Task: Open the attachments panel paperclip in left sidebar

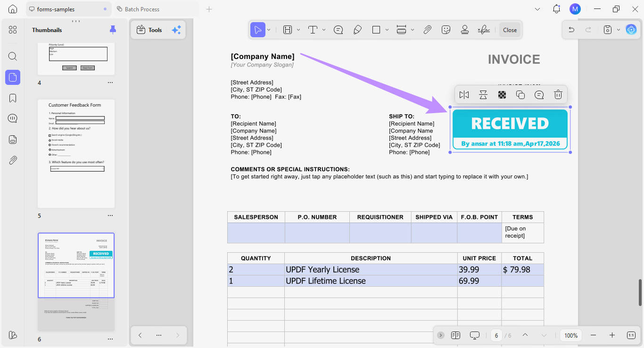Action: [x=13, y=160]
